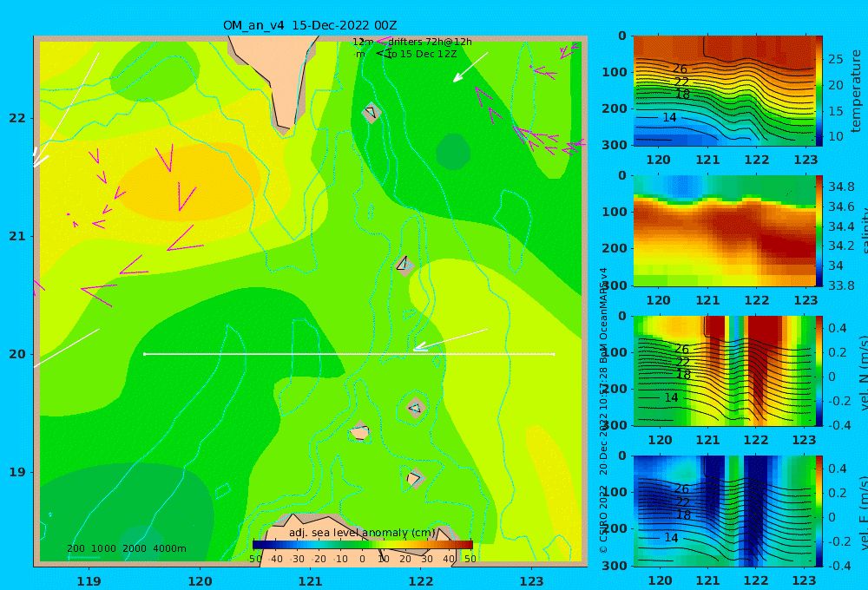Click depth tick 100 on salinity panel axis
Image resolution: width=868 pixels, height=590 pixels.
coord(615,212)
